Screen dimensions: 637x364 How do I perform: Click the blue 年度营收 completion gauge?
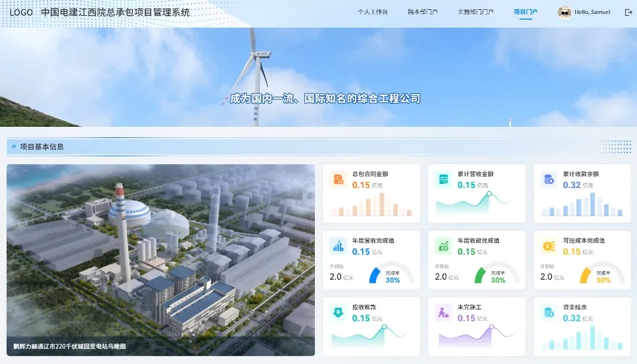coord(391,272)
